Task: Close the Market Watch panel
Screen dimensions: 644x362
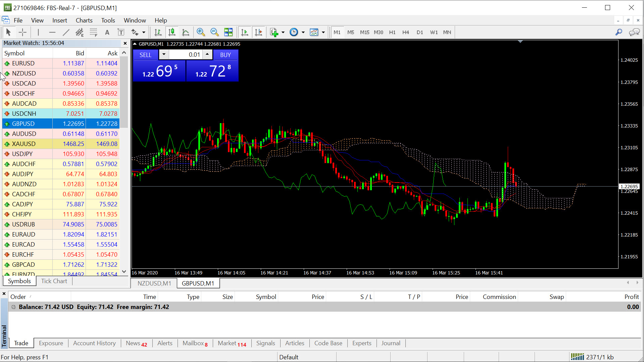Action: [125, 43]
